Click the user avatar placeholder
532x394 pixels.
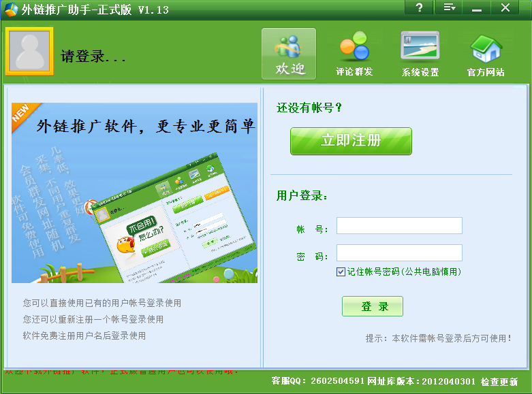[x=29, y=51]
